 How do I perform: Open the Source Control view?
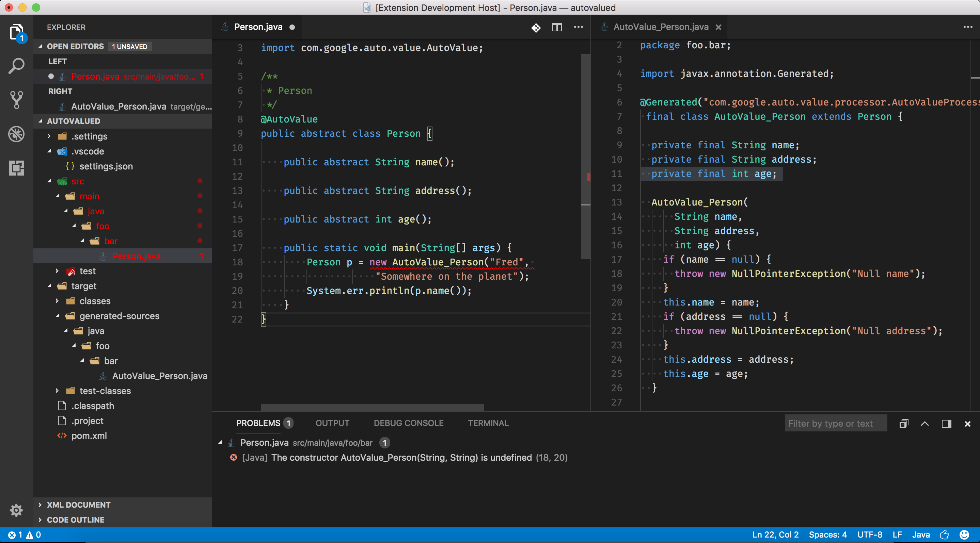[x=16, y=100]
